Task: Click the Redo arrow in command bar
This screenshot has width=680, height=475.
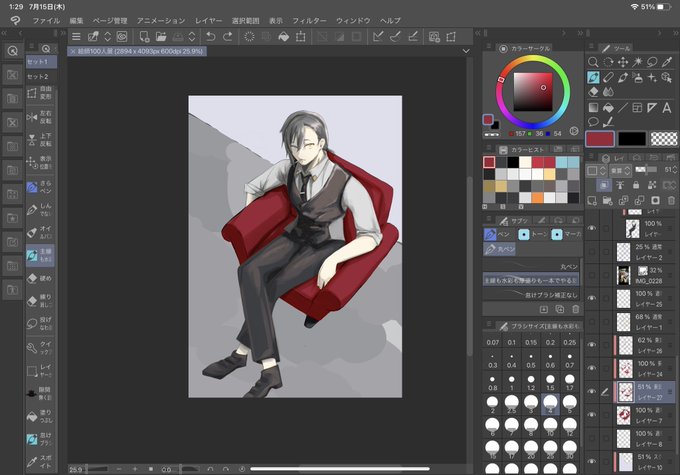Action: tap(227, 37)
